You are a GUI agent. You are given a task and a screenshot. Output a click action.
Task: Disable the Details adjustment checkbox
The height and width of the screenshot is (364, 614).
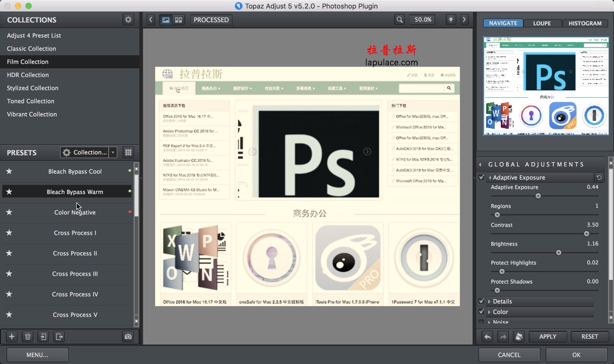click(482, 301)
